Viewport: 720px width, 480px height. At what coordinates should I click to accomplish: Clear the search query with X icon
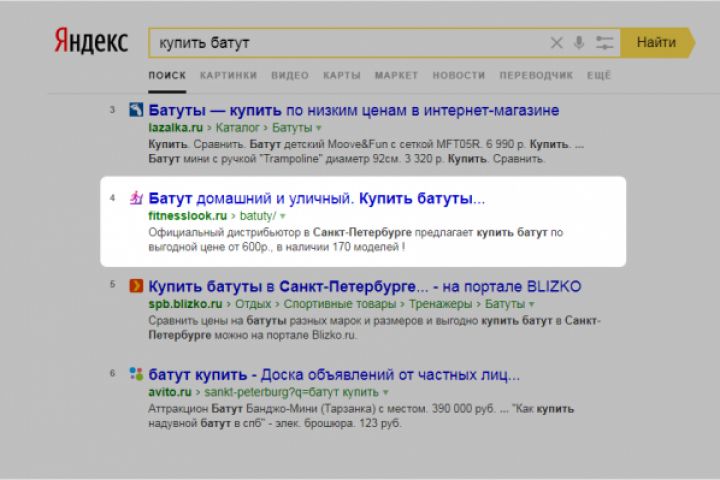click(x=556, y=43)
